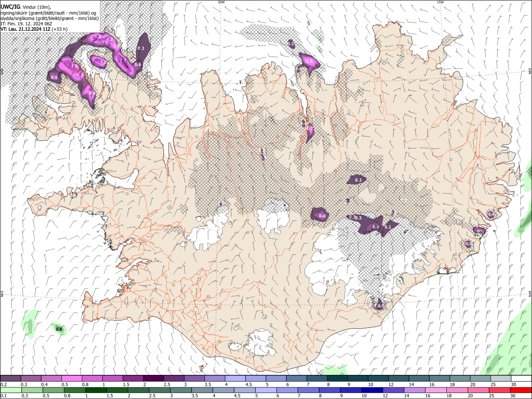This screenshot has width=532, height=399.
Task: Click the '0.5' value on the Westfjords map area
Action: tap(54, 77)
